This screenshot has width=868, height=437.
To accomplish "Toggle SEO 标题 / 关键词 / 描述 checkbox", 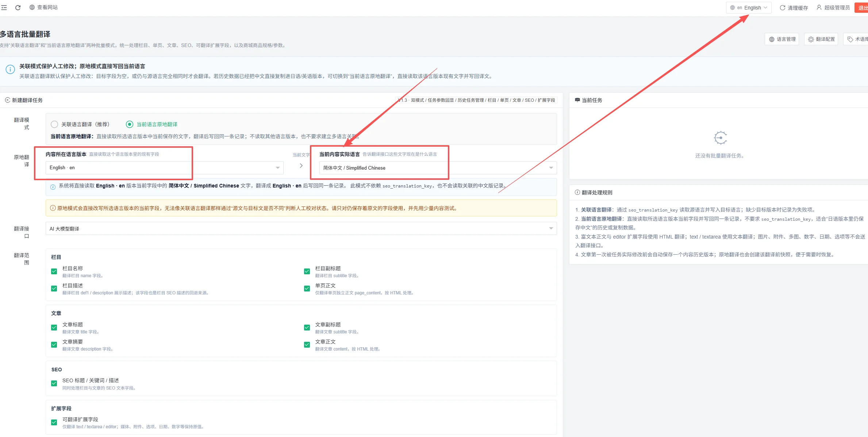I will 54,383.
